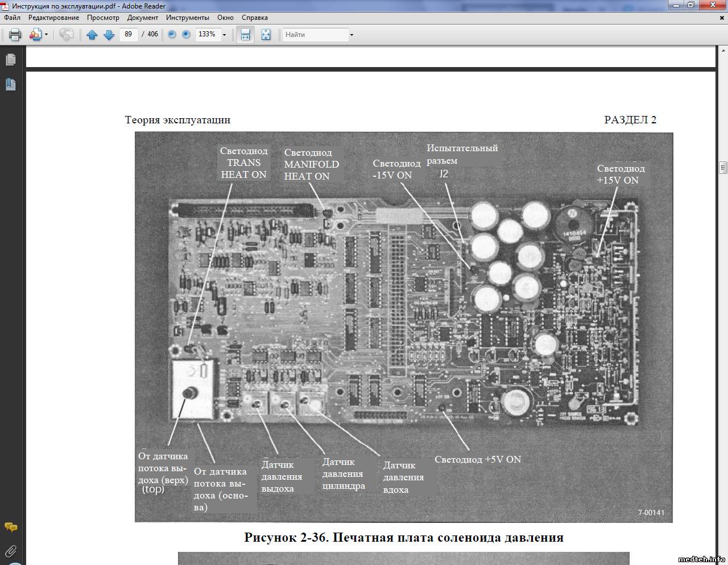Zoom out with the minus icon

tap(172, 35)
